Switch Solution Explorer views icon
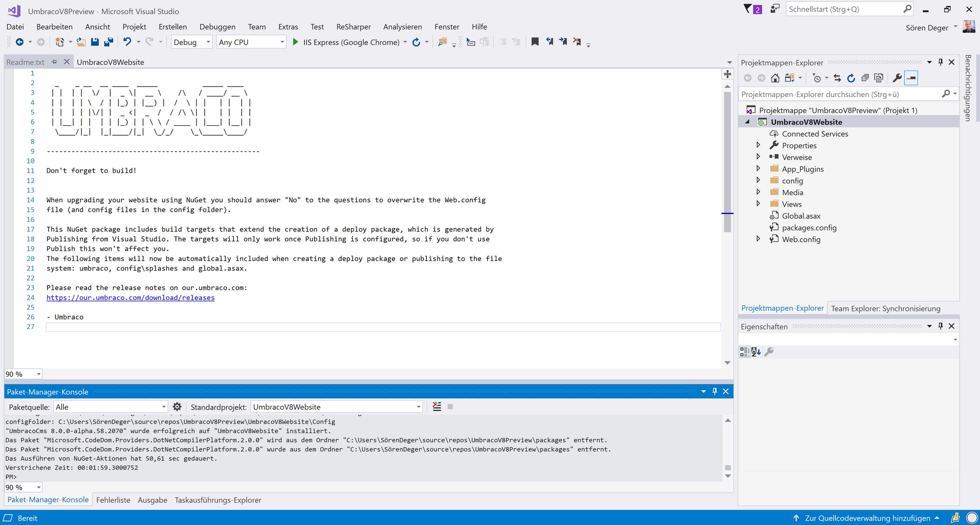 (789, 78)
